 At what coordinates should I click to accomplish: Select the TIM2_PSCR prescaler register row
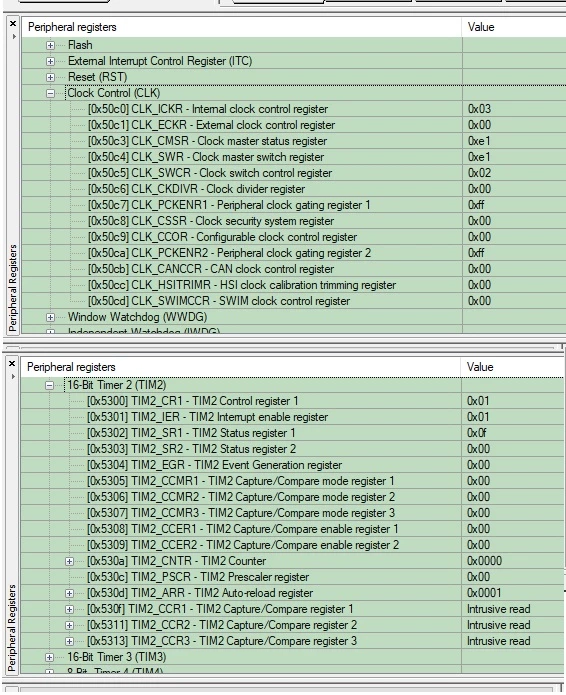pyautogui.click(x=293, y=577)
